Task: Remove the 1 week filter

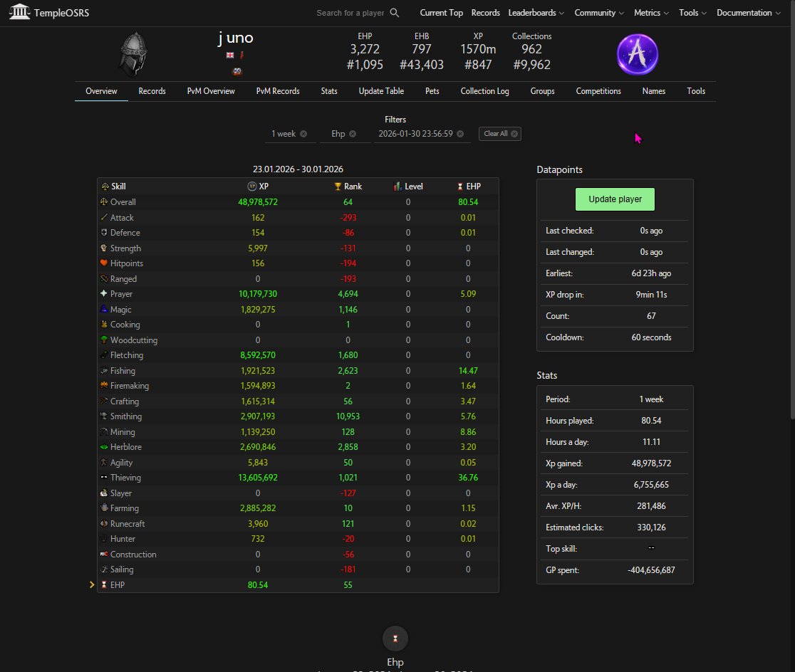Action: tap(303, 134)
